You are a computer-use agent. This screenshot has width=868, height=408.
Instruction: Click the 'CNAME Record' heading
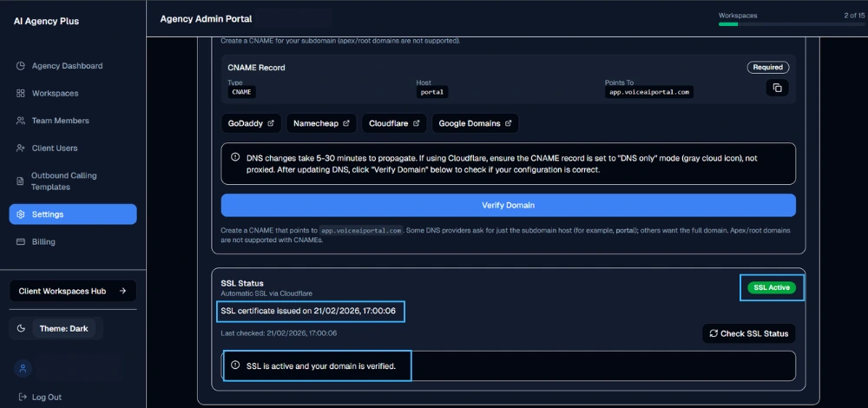256,68
